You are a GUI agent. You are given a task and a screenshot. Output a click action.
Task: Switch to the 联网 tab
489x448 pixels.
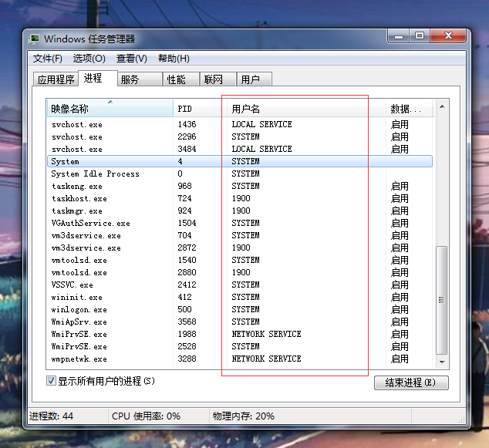pos(218,79)
